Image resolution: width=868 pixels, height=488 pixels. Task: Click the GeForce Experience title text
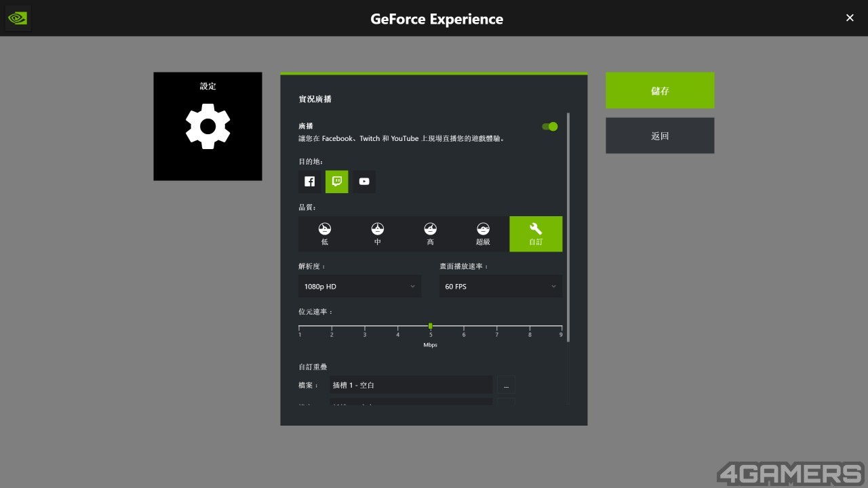tap(437, 19)
